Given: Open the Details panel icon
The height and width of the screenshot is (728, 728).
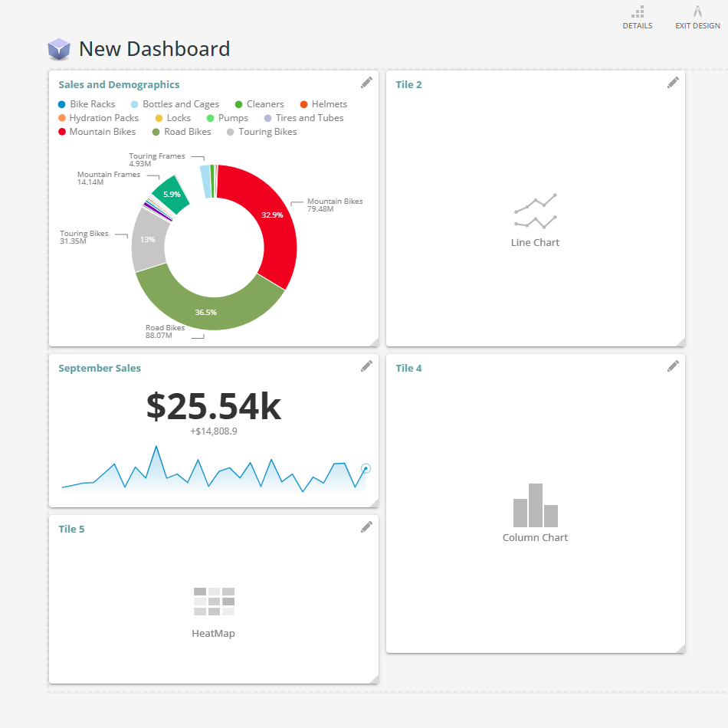Looking at the screenshot, I should point(637,12).
